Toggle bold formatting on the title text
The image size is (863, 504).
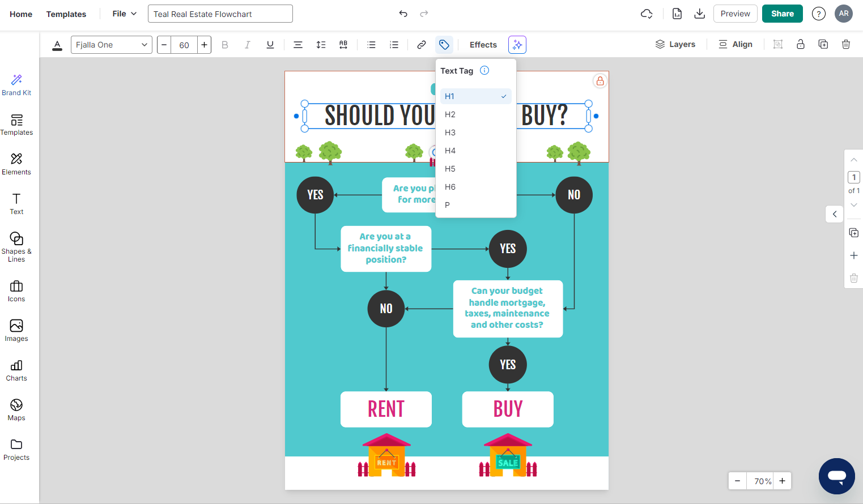pyautogui.click(x=224, y=44)
